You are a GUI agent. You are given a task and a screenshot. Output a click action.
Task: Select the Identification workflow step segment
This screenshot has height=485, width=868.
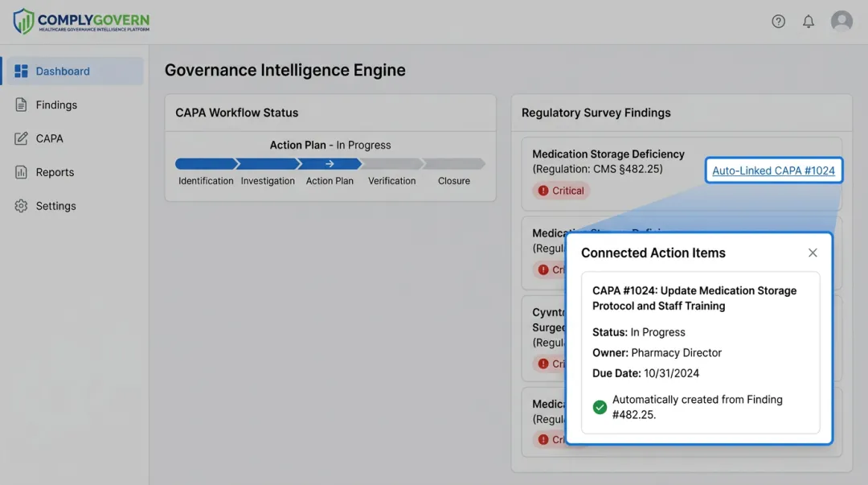pos(207,163)
